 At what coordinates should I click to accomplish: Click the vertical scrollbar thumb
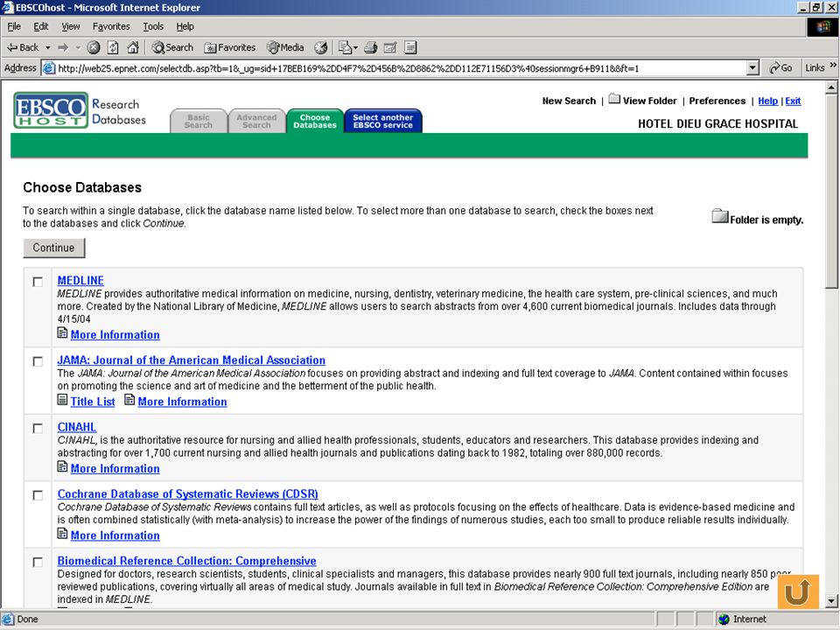(831, 191)
